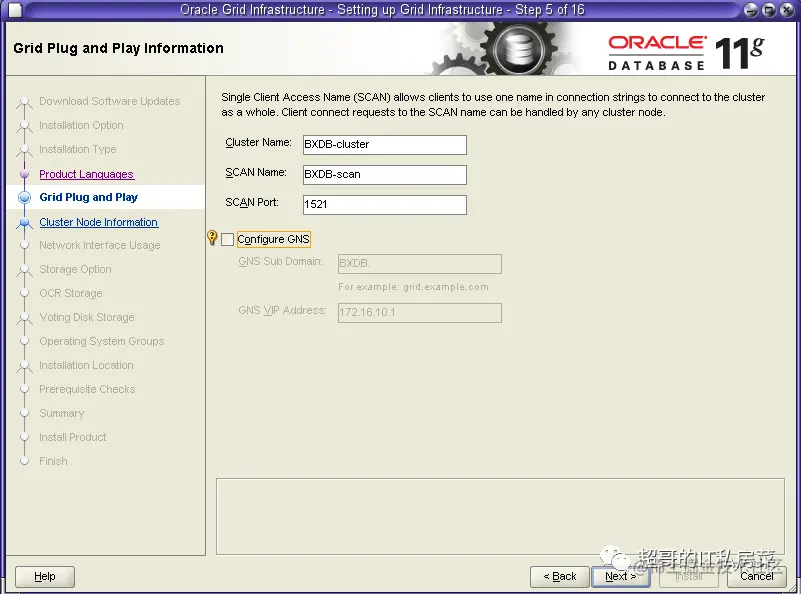Click the Prerequisite Checks step
Image resolution: width=801 pixels, height=594 pixels.
pos(87,389)
